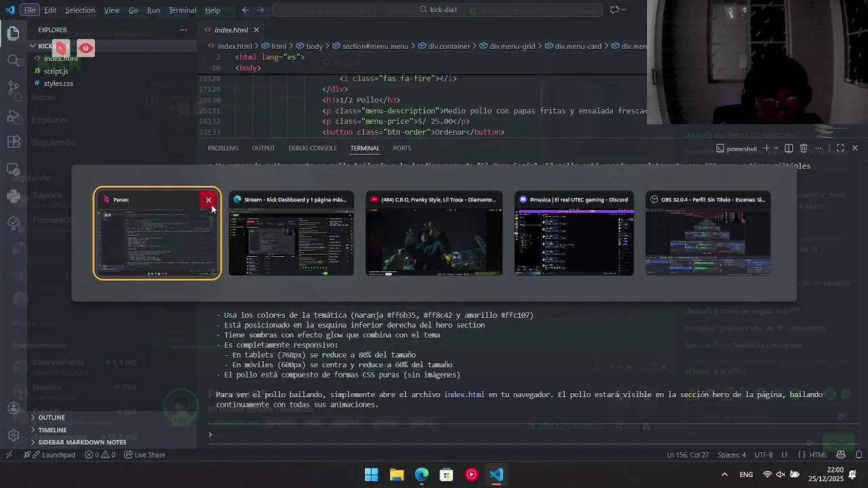Open the Go menu

click(133, 10)
